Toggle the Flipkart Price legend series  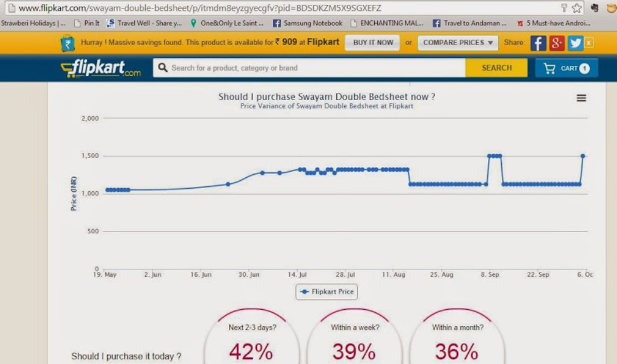coord(327,292)
